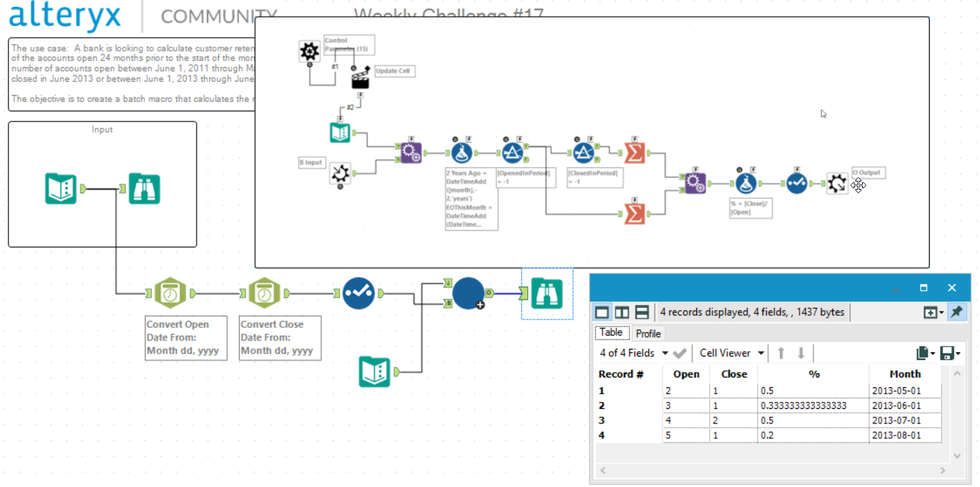Image resolution: width=980 pixels, height=487 pixels.
Task: Select the Table tab
Action: [611, 333]
